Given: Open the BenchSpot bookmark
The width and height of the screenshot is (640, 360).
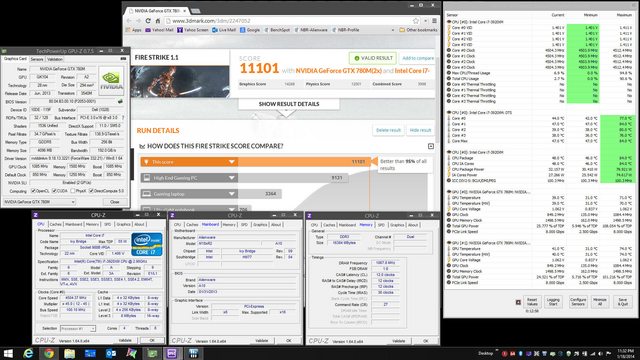Looking at the screenshot, I should 277,30.
